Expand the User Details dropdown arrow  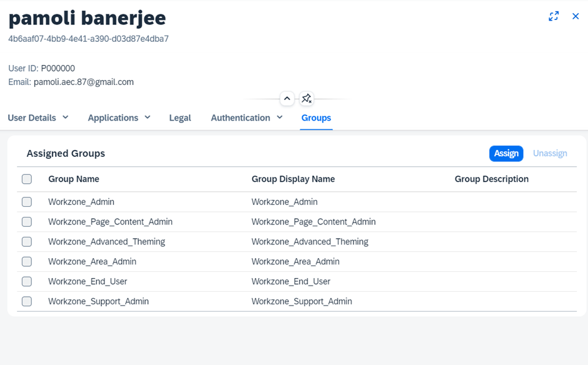click(x=66, y=117)
